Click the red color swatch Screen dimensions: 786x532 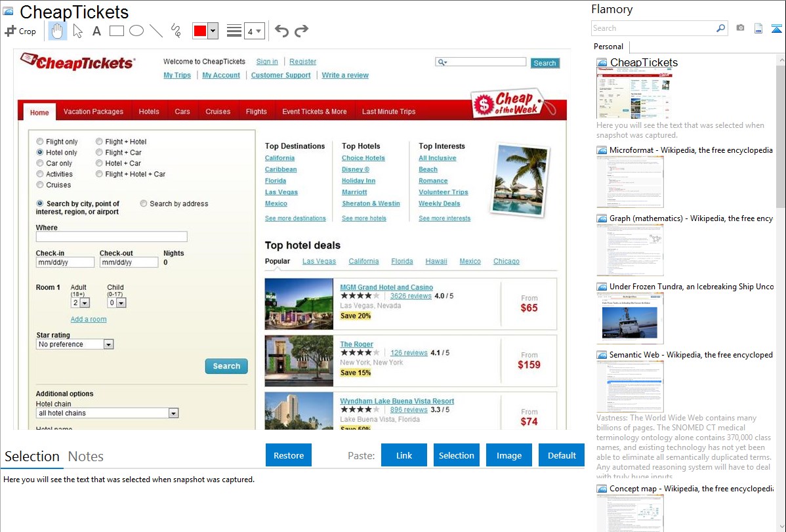pos(200,31)
